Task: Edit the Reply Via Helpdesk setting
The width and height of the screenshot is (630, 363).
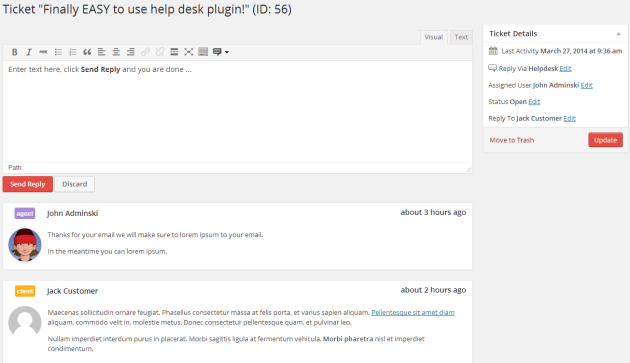Action: (565, 69)
